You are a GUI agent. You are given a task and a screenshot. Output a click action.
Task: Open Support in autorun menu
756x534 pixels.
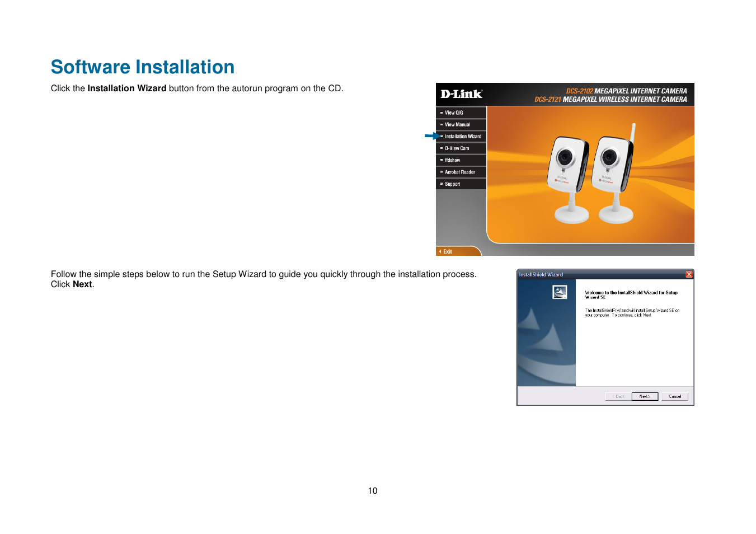(x=461, y=184)
